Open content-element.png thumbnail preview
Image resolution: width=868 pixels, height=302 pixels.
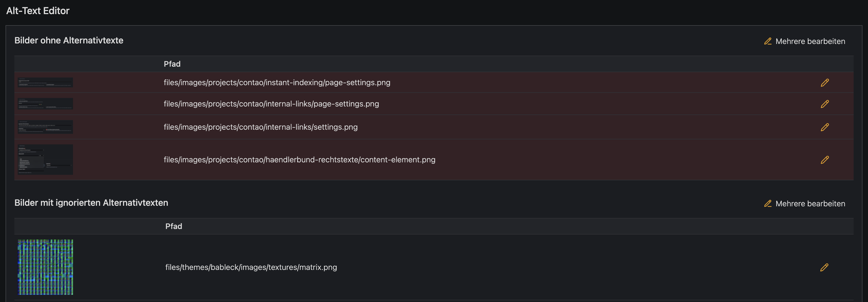click(46, 159)
